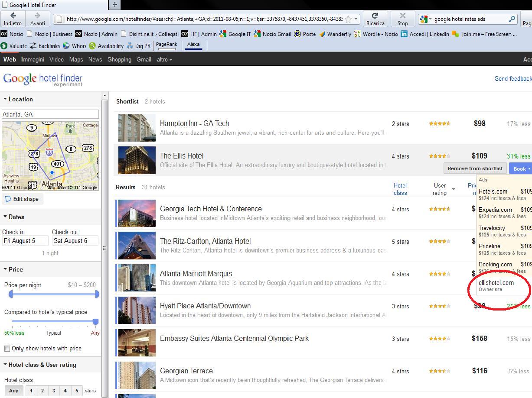
Task: Open join.me Free Screen bookmark
Action: point(484,34)
